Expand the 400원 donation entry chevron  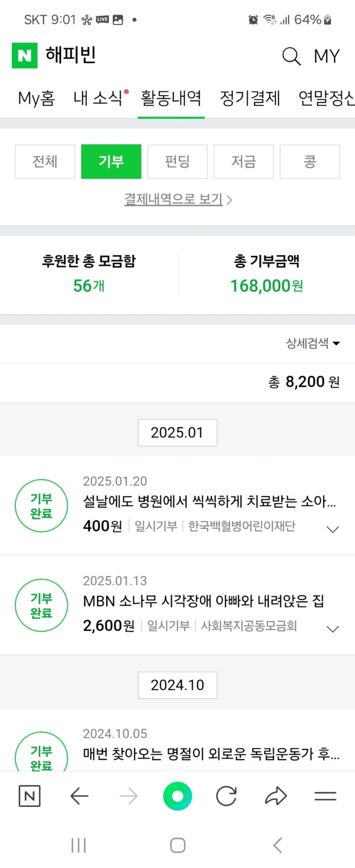pyautogui.click(x=332, y=529)
